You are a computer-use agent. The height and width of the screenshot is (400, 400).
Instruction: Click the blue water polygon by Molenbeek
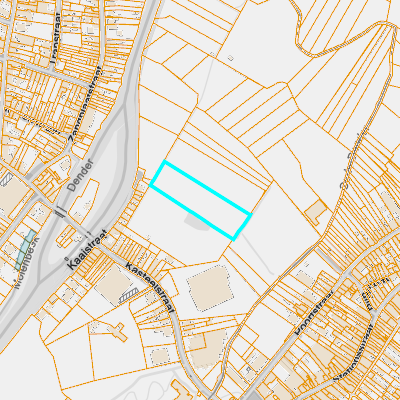tap(25, 250)
